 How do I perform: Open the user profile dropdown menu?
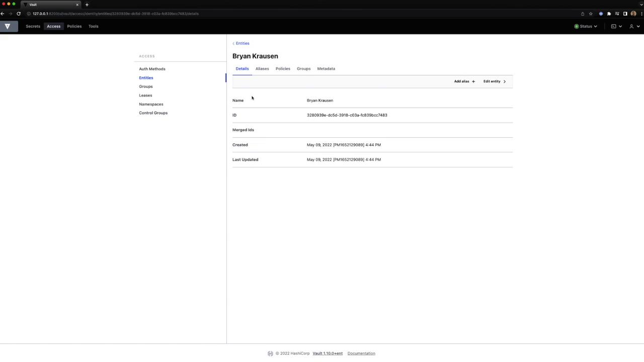tap(633, 26)
